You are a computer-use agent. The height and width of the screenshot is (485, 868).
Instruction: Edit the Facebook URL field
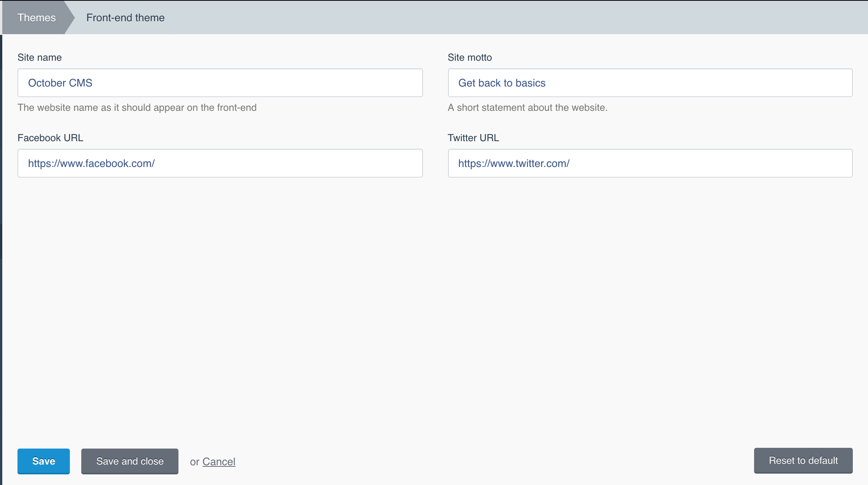click(x=220, y=163)
